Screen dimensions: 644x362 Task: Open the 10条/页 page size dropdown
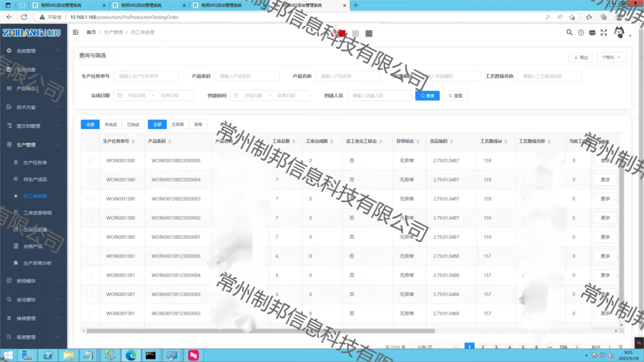click(427, 347)
